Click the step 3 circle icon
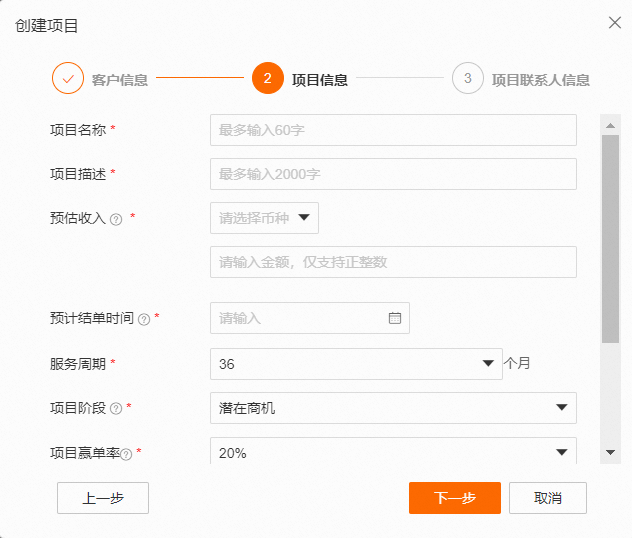Image resolution: width=632 pixels, height=538 pixels. (468, 78)
